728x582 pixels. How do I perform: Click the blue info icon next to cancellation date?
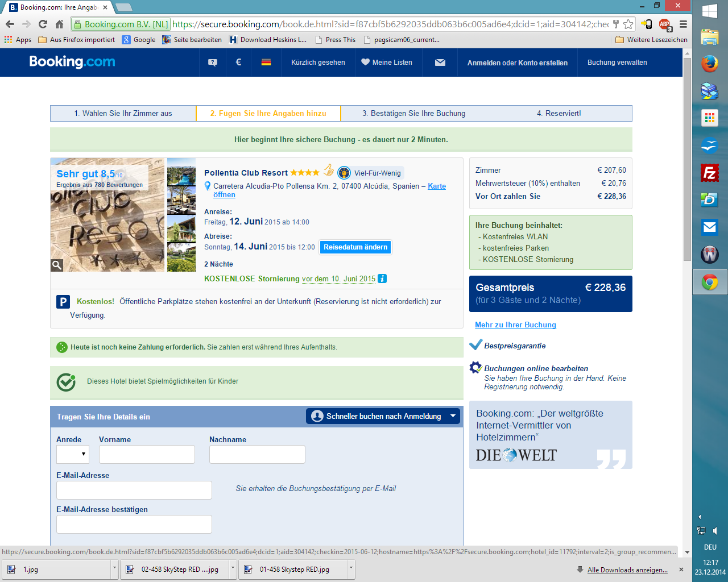coord(382,278)
